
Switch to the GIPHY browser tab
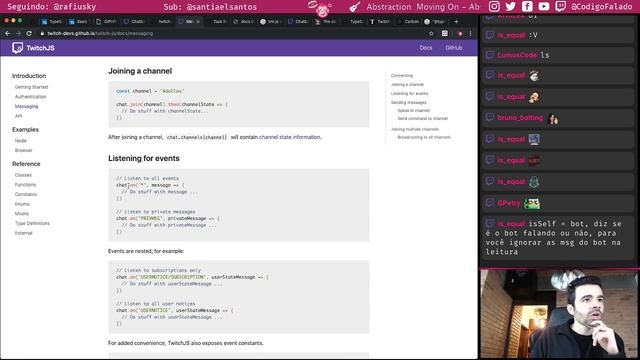click(x=107, y=22)
